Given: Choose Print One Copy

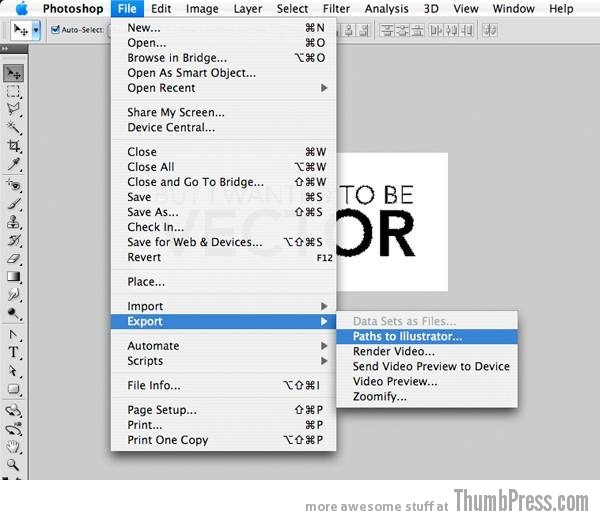Looking at the screenshot, I should point(224,440).
